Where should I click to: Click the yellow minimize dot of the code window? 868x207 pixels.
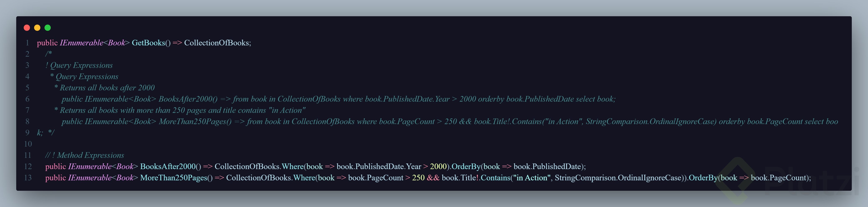coord(37,28)
